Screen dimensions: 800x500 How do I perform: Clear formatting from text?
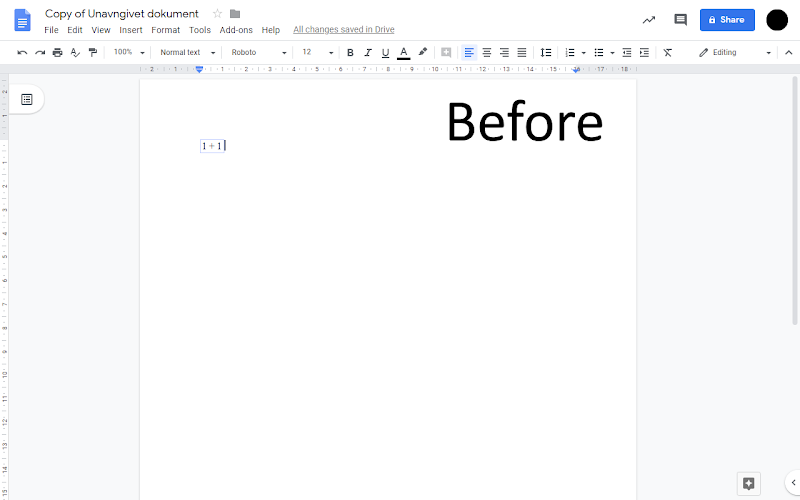[x=667, y=53]
